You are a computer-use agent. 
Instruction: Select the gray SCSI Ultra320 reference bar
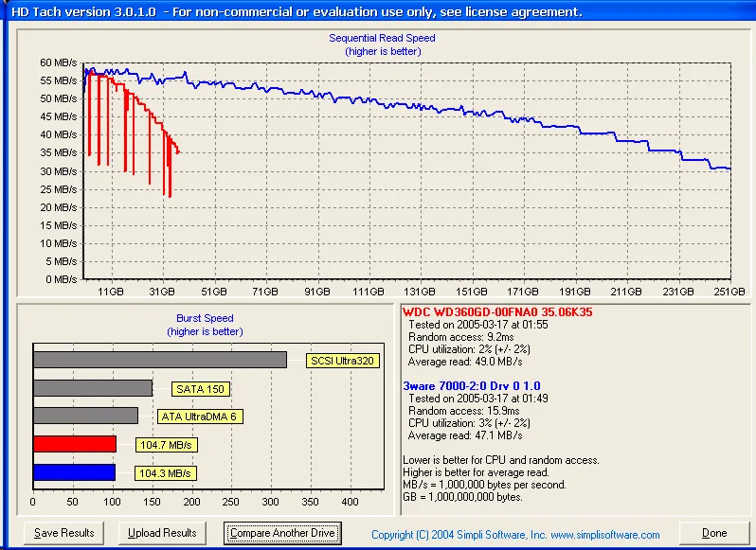pos(159,360)
